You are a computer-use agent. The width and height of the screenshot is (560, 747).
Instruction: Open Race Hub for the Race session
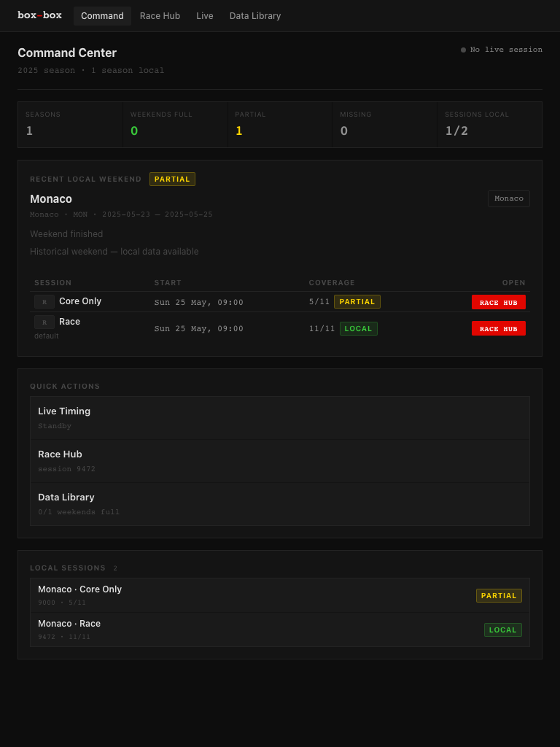(x=499, y=328)
